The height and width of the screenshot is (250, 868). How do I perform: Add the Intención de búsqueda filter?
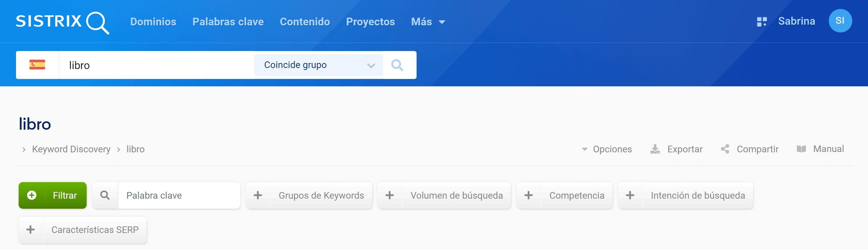pyautogui.click(x=685, y=195)
